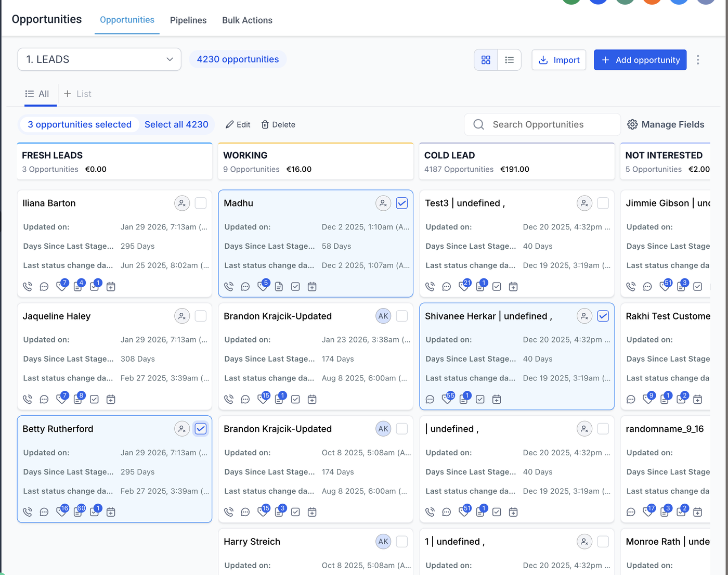Open message icon on Madhu card
Image resolution: width=728 pixels, height=575 pixels.
(245, 287)
